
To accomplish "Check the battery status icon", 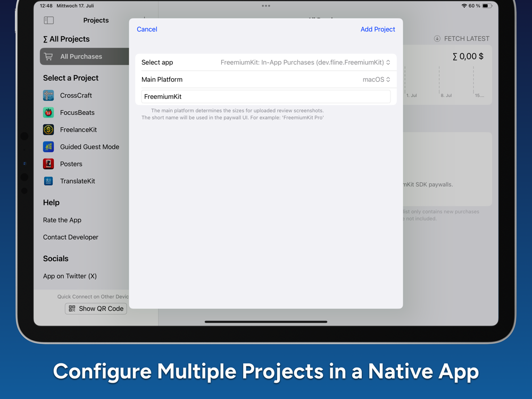I will coord(487,6).
